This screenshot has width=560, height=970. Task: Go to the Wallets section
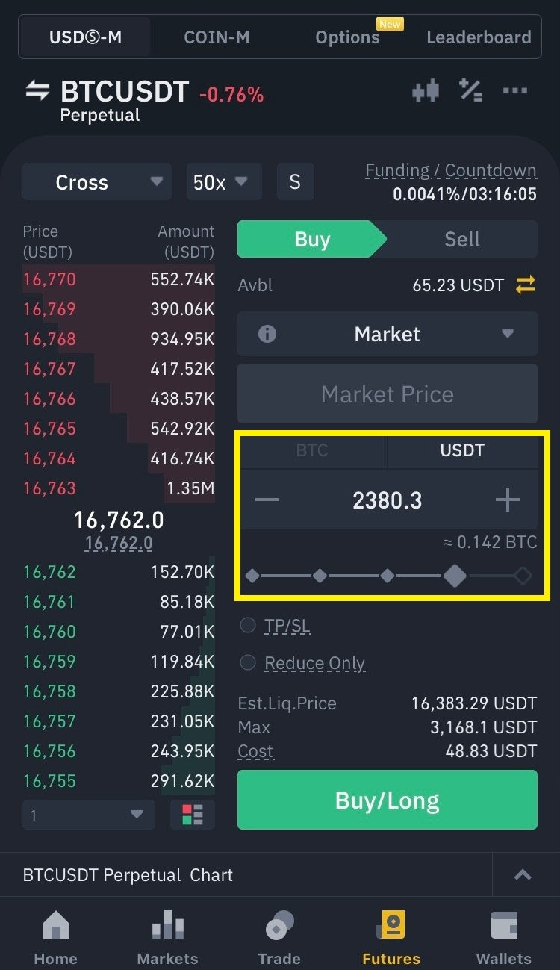pyautogui.click(x=504, y=938)
